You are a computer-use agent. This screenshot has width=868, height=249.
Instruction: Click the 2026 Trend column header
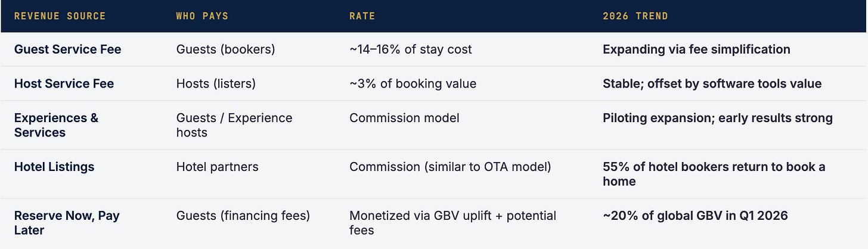click(x=635, y=16)
